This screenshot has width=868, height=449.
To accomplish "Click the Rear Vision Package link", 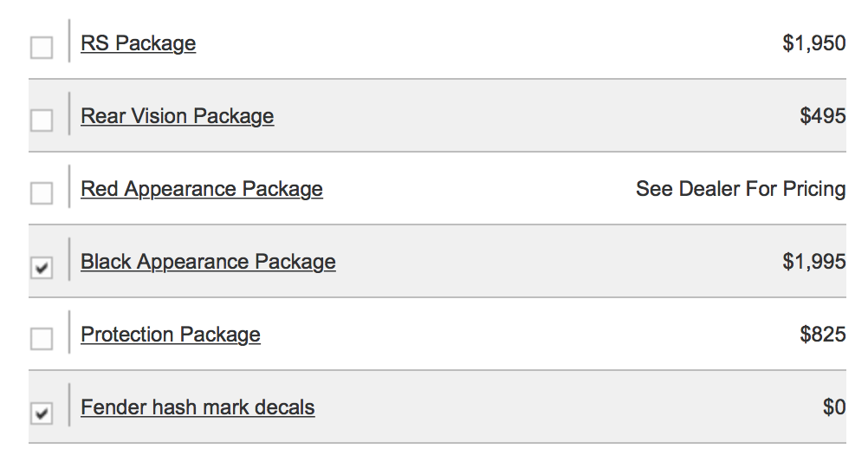I will click(x=177, y=116).
